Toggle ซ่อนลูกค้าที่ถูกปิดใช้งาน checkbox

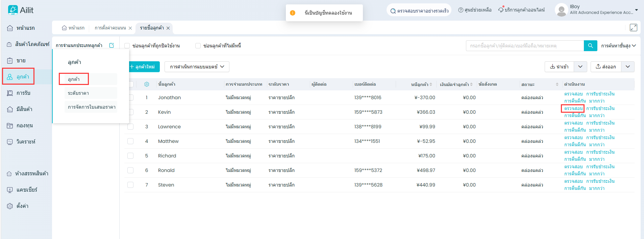(x=127, y=46)
